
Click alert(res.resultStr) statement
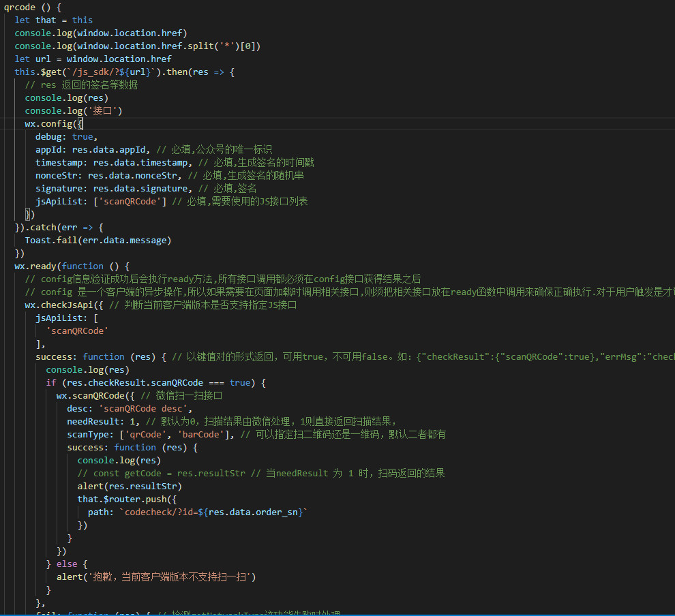pyautogui.click(x=130, y=486)
